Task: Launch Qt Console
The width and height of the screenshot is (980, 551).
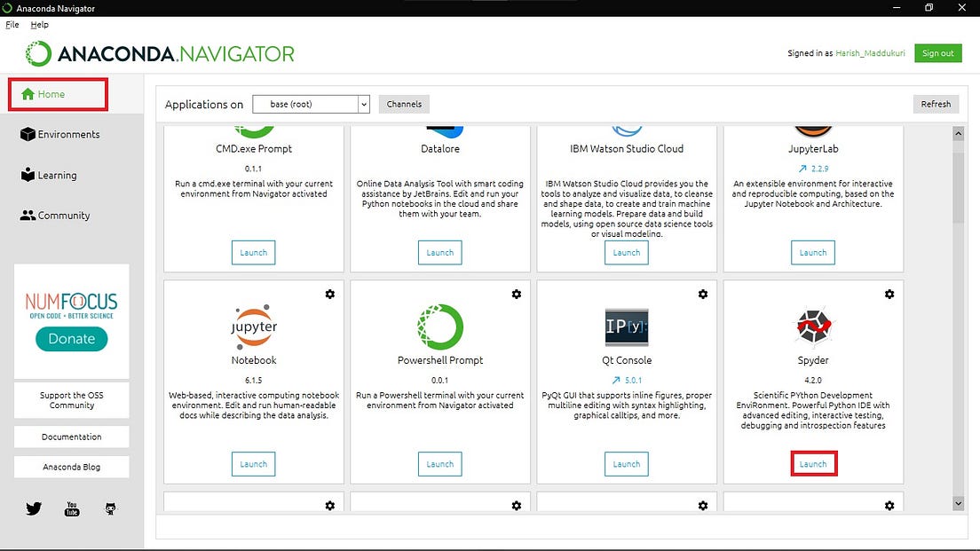Action: (x=626, y=464)
